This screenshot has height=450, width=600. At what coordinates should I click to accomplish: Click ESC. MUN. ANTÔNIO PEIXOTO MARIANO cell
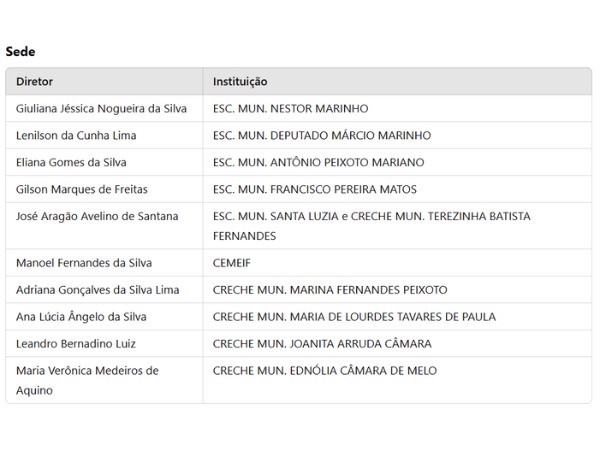click(397, 162)
